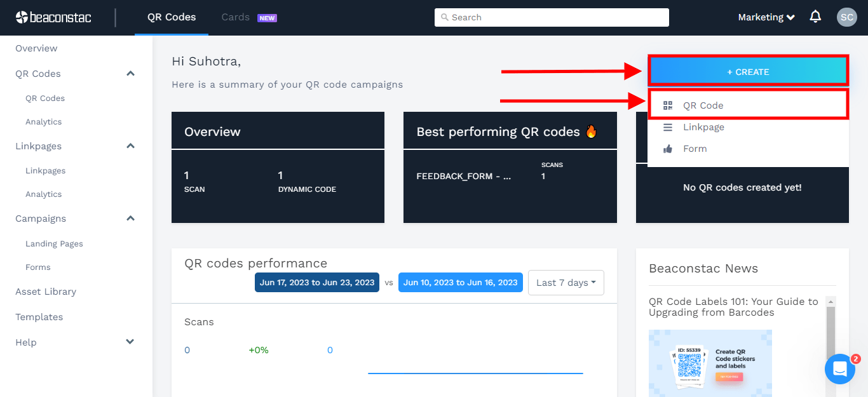Click the Beaconstac News scrollbar
The width and height of the screenshot is (868, 397).
pyautogui.click(x=830, y=330)
